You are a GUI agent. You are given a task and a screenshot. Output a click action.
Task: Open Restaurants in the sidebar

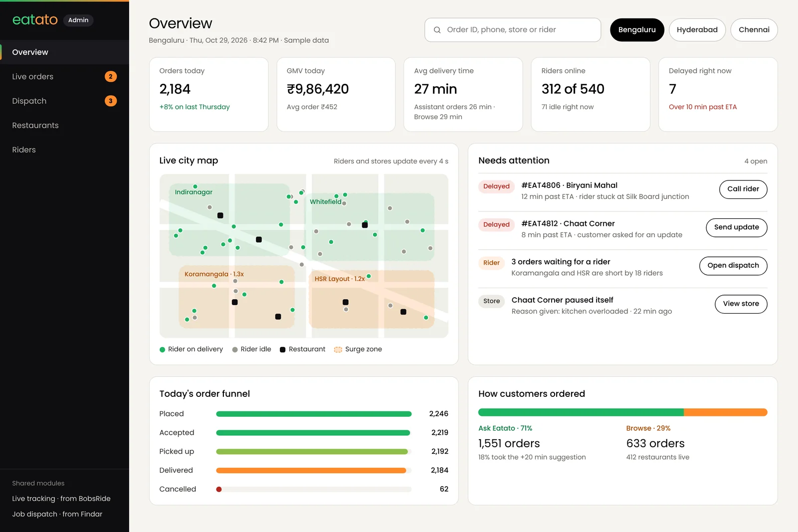click(64, 125)
